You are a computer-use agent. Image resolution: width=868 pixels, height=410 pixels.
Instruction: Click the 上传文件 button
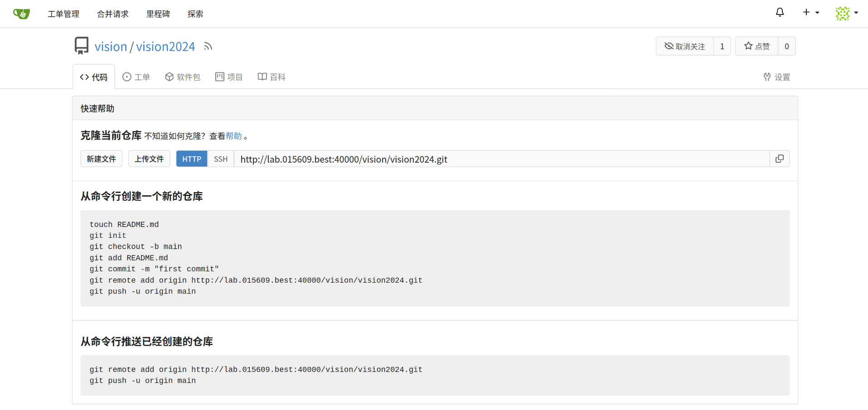149,159
